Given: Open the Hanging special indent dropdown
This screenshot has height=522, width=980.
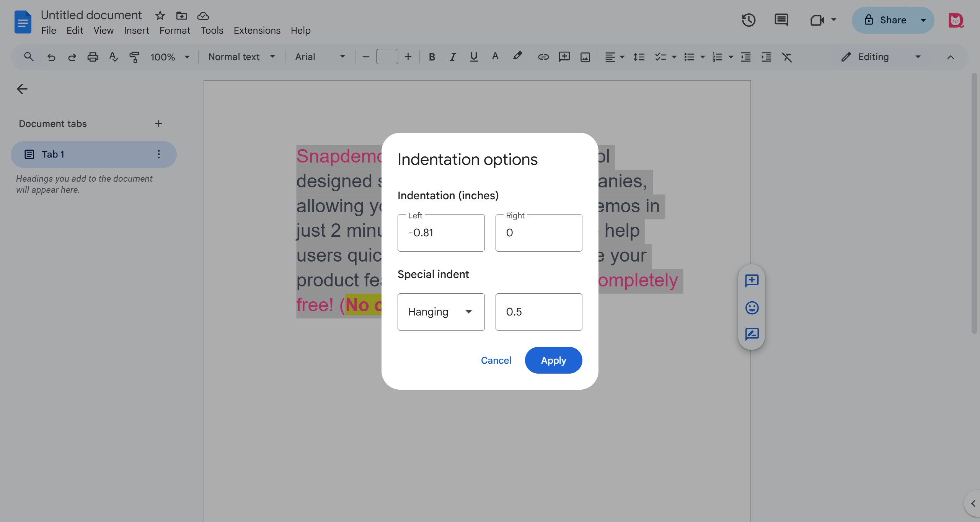Looking at the screenshot, I should [441, 312].
